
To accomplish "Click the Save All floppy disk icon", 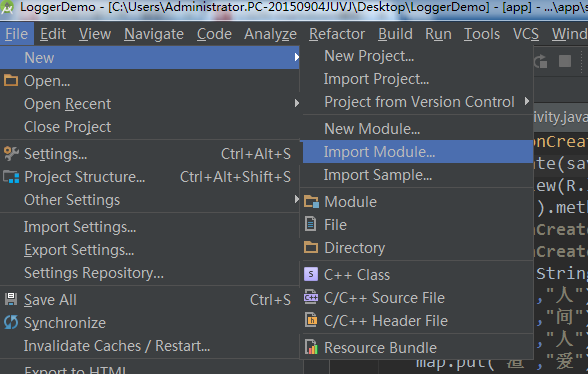I will [11, 299].
